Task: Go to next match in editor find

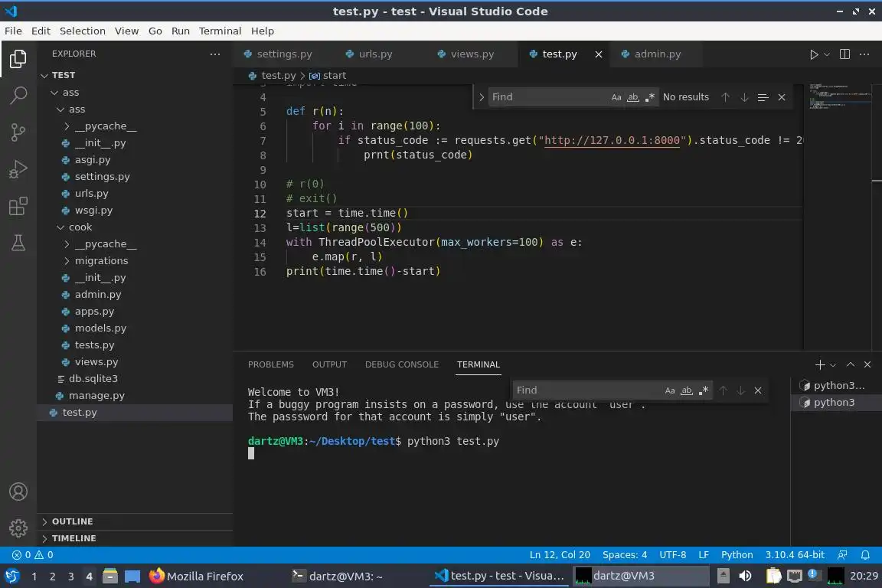Action: coord(744,96)
